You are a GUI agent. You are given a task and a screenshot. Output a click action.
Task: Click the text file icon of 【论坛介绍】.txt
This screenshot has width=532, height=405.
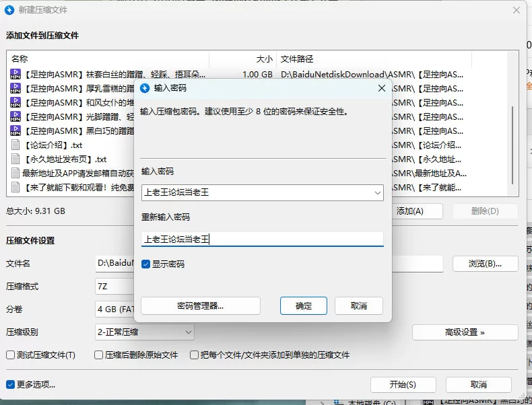[x=15, y=145]
